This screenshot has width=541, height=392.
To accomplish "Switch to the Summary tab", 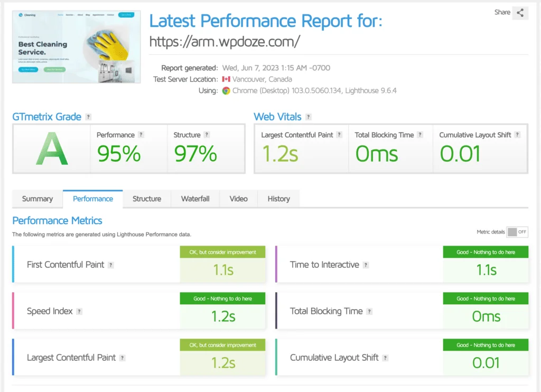I will [x=37, y=199].
